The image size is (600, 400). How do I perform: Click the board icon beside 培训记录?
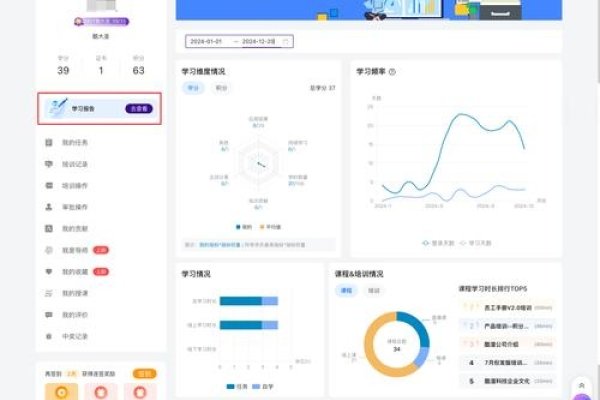click(49, 164)
